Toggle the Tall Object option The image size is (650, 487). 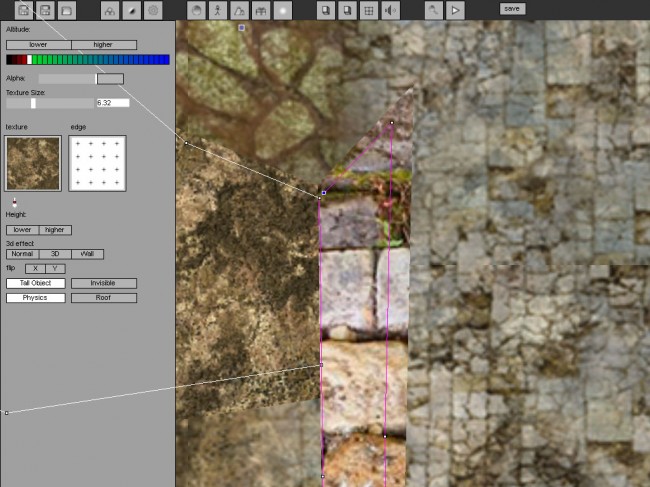pos(35,283)
